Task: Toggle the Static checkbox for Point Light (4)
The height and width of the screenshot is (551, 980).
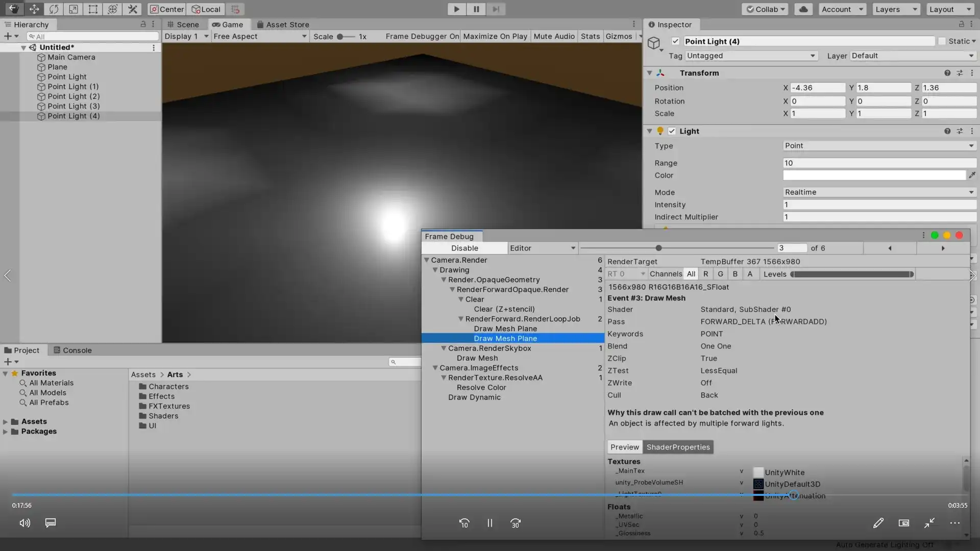Action: (x=942, y=41)
